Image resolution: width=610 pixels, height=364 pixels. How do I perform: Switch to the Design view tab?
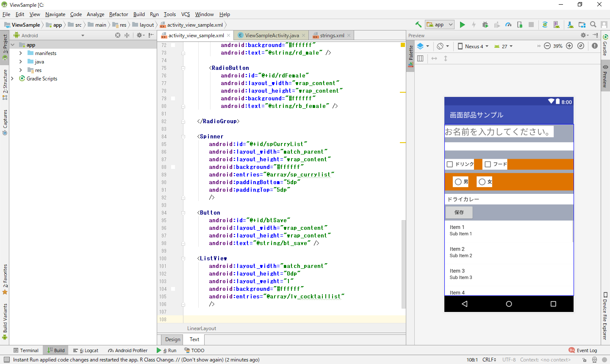pos(172,339)
